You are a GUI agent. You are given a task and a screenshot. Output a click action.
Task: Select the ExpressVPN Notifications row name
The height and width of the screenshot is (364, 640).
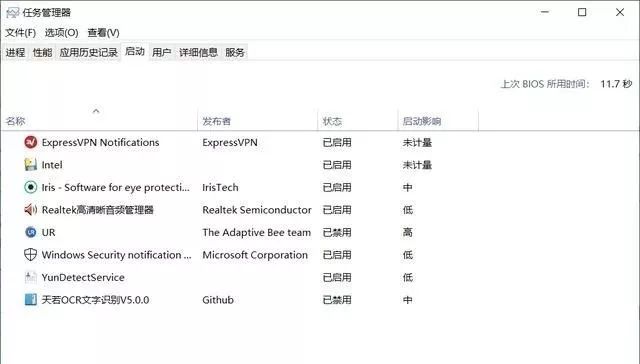(x=100, y=142)
